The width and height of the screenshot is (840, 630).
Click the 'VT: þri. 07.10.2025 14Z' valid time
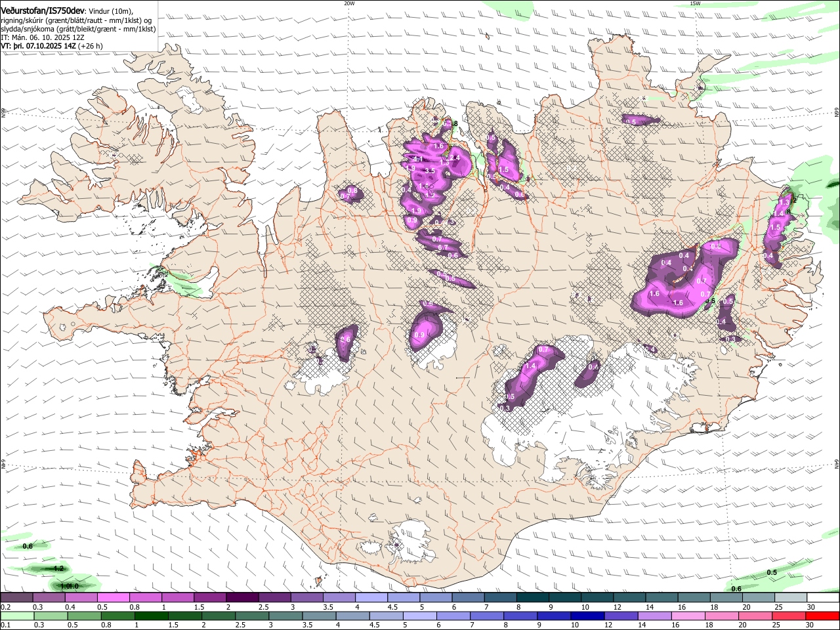pos(38,46)
